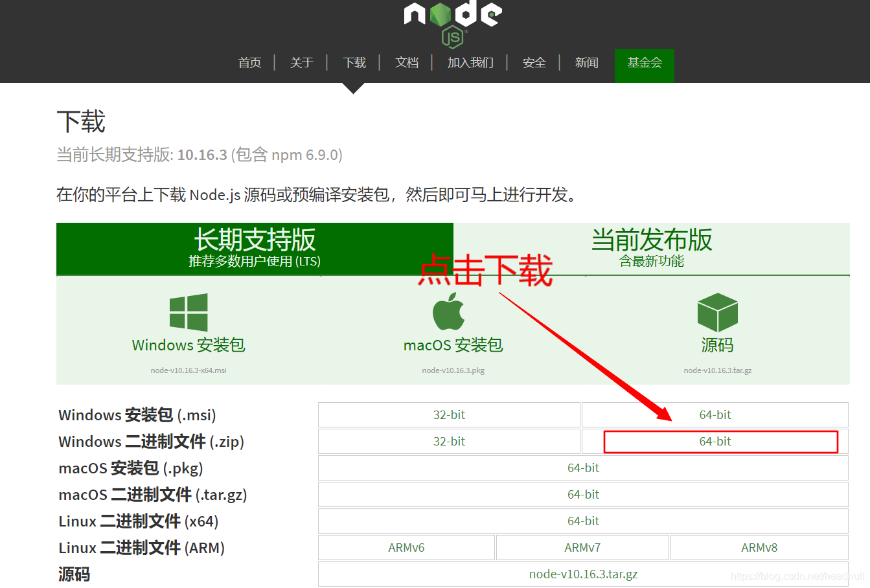Open the 文档 menu item
870x588 pixels.
pos(407,63)
